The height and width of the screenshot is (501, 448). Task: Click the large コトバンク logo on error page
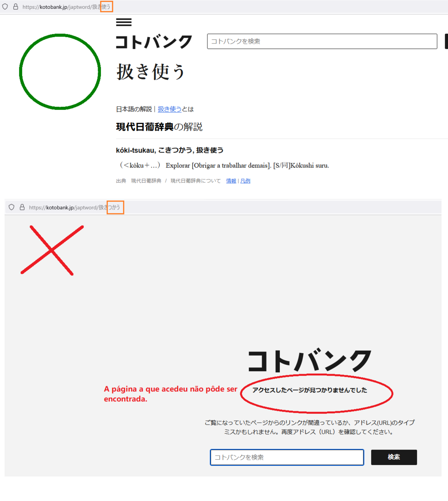click(x=310, y=361)
